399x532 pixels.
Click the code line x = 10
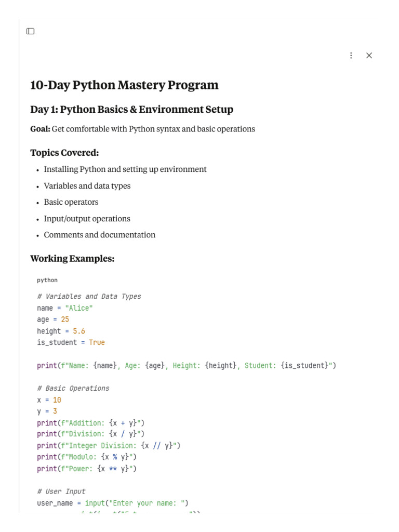(x=49, y=400)
